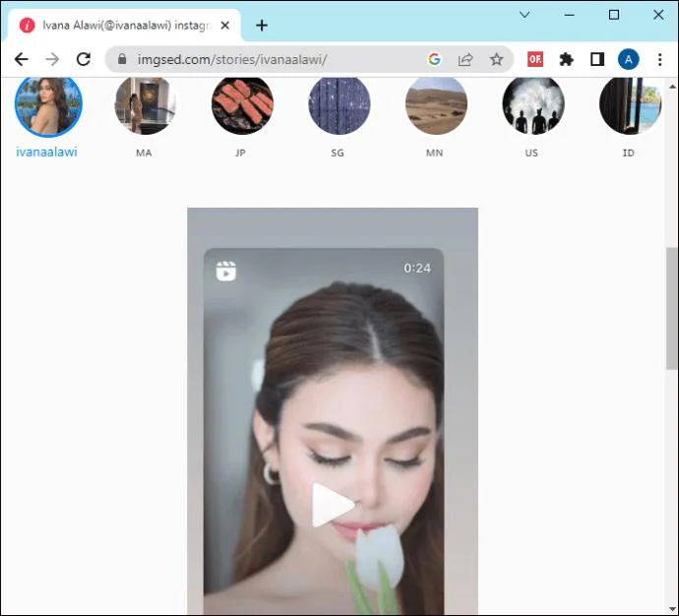Reload the imgsed page
This screenshot has height=616, width=679.
coord(84,59)
